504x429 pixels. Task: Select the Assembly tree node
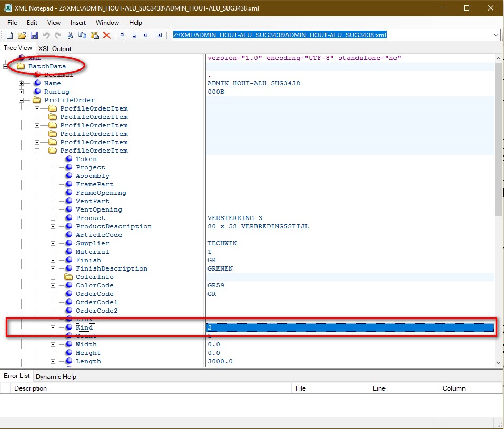click(x=93, y=176)
